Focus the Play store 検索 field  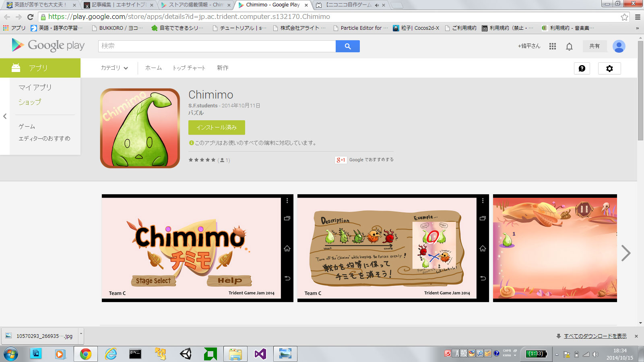coord(217,46)
